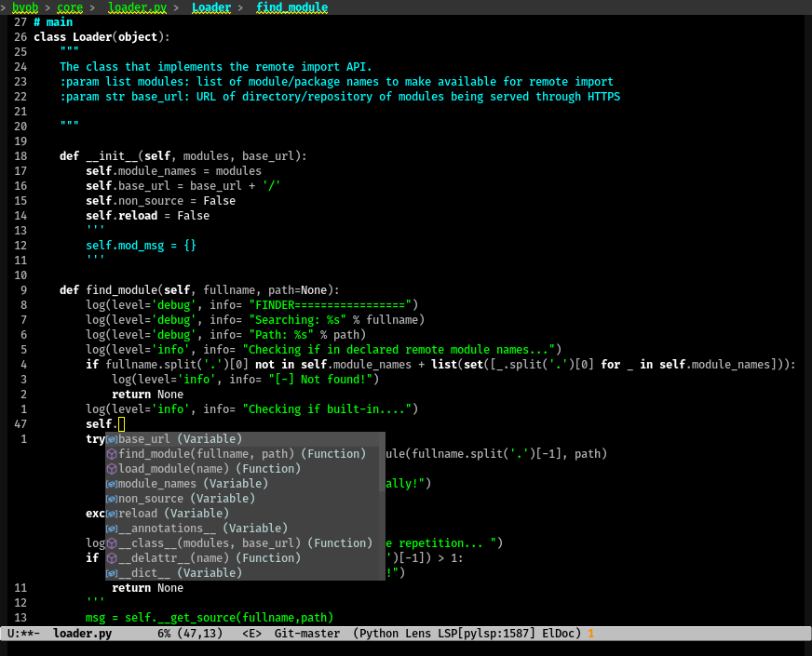
Task: Click 'msg = self.__get_source(fullname,path)' line
Action: [x=210, y=618]
